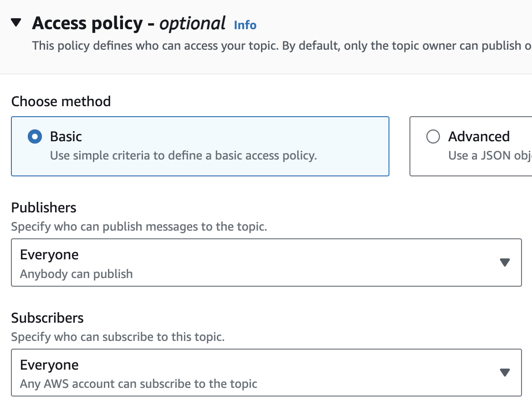
Task: Click "Specify who can publish messages" help text
Action: tap(139, 227)
